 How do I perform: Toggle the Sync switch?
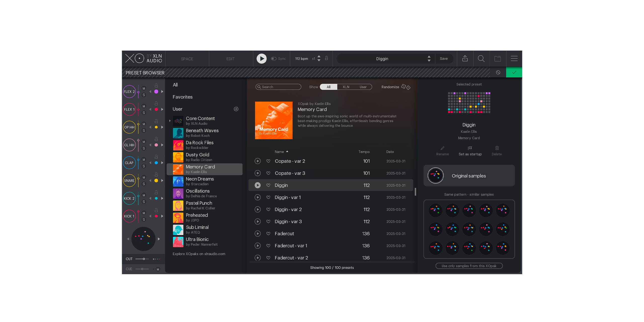pos(274,59)
